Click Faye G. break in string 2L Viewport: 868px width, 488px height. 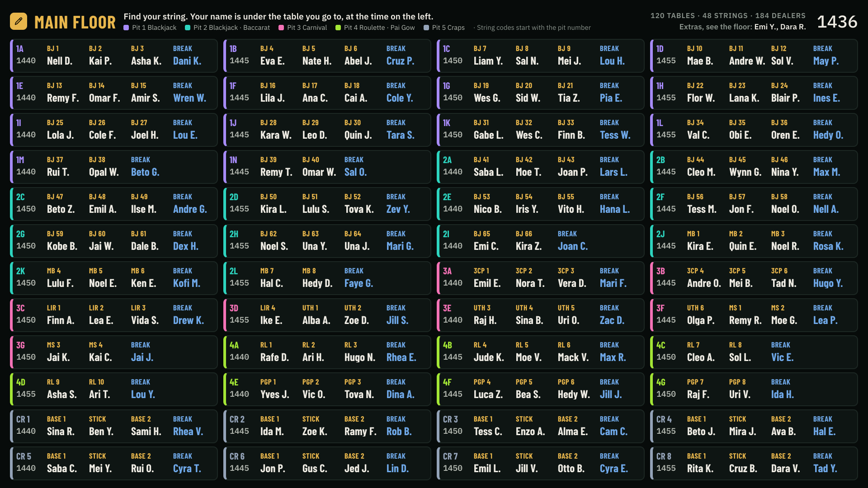(359, 283)
